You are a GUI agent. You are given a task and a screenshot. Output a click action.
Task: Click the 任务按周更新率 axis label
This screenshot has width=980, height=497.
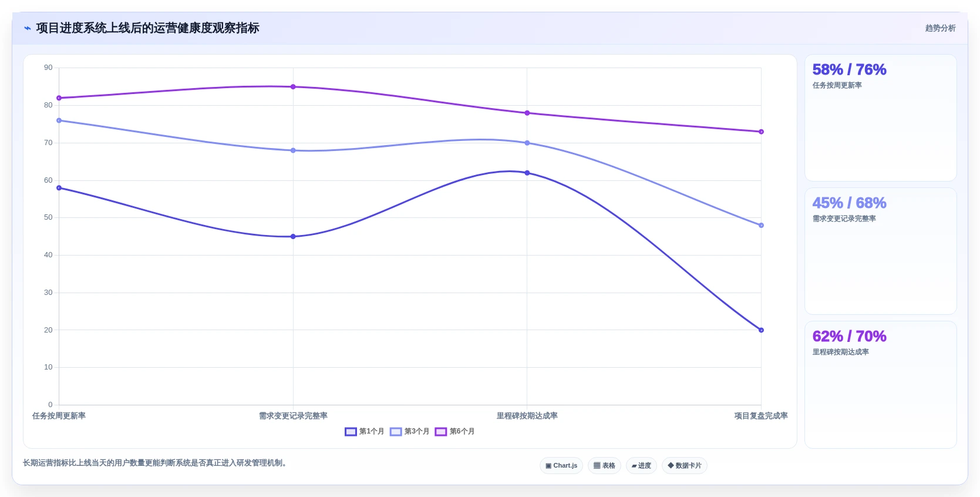tap(59, 416)
